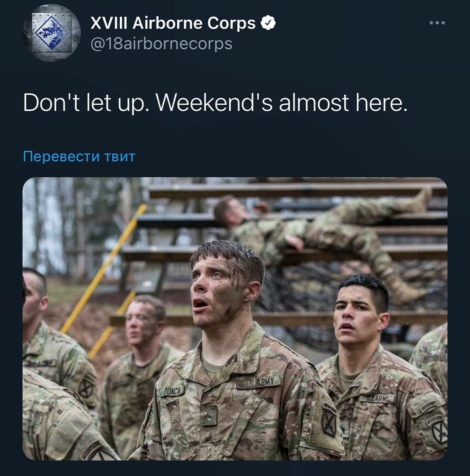
Task: Open the three-dot more options menu
Action: click(x=437, y=23)
